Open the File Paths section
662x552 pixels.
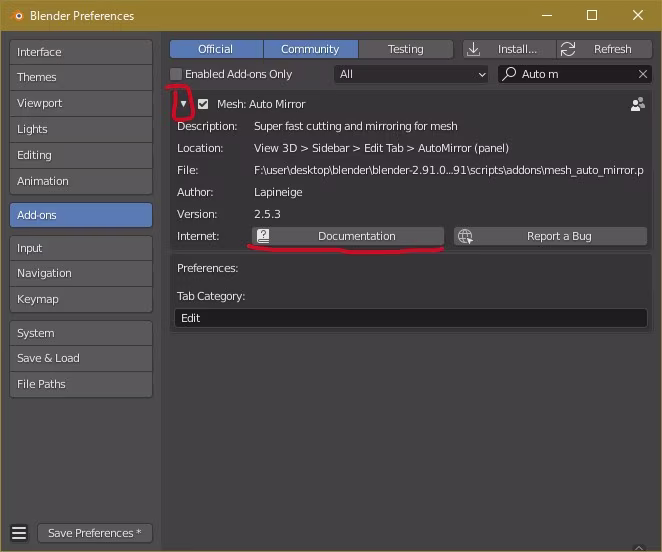pos(81,384)
